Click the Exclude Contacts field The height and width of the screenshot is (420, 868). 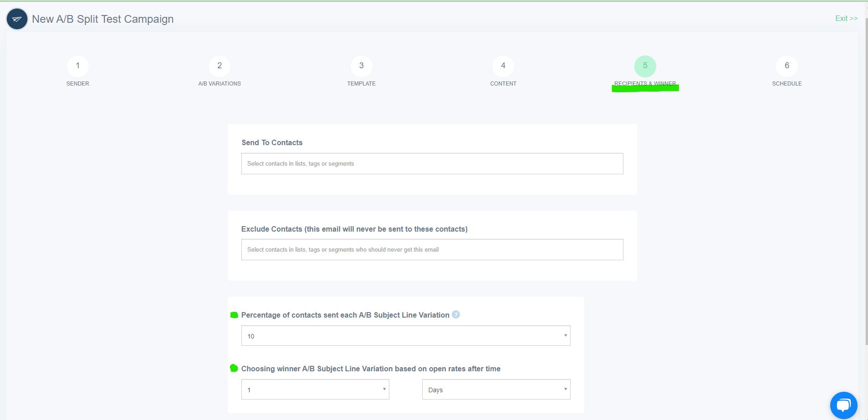tap(432, 249)
